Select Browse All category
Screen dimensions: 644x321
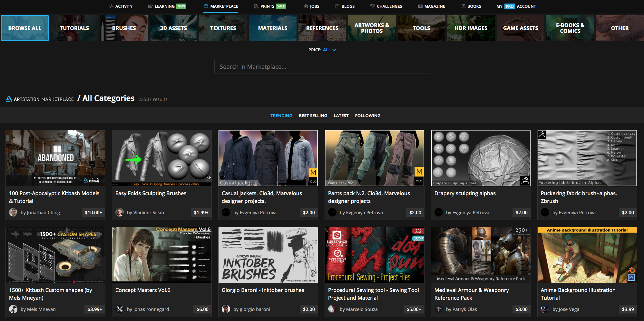click(x=25, y=28)
